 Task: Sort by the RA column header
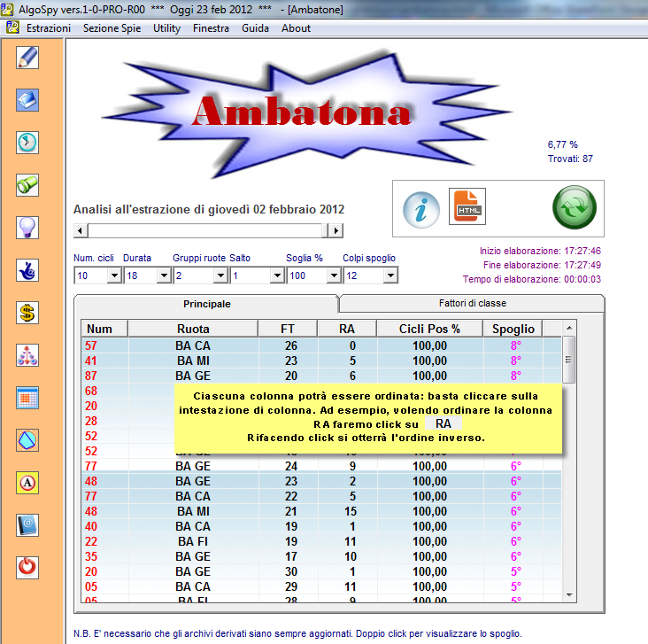tap(347, 329)
